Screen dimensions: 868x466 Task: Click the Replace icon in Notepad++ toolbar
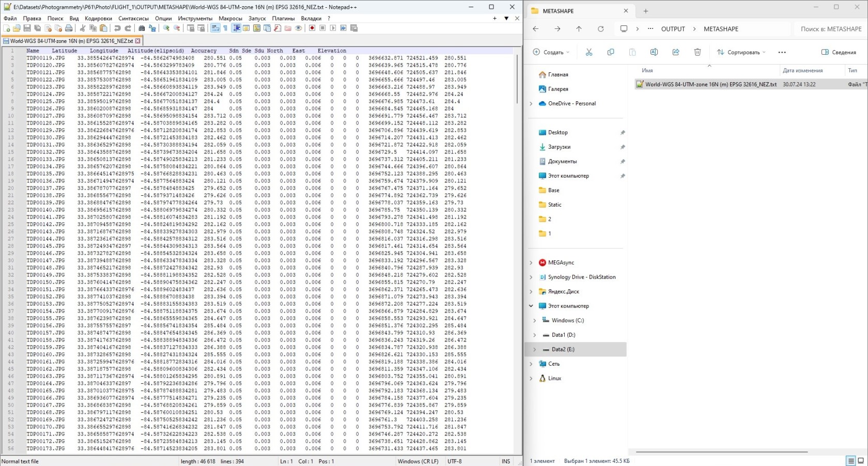point(152,28)
